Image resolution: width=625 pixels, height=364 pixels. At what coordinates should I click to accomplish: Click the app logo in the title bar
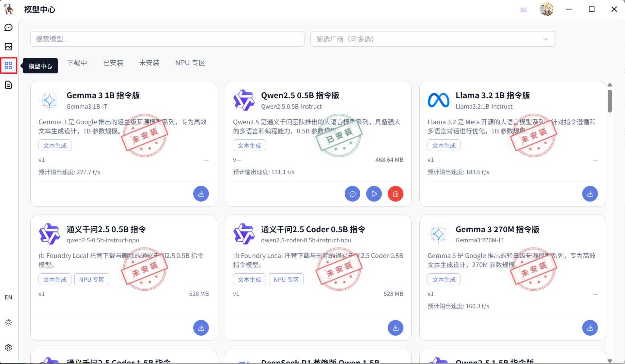[x=9, y=9]
